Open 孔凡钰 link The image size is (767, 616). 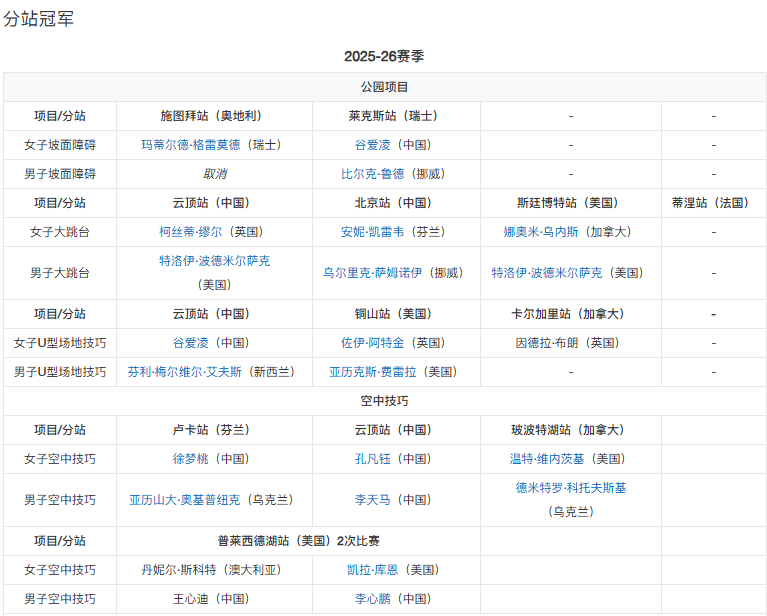coord(373,458)
